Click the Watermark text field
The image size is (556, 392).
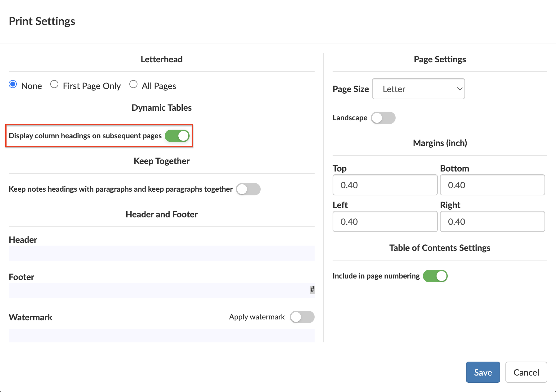coord(161,336)
